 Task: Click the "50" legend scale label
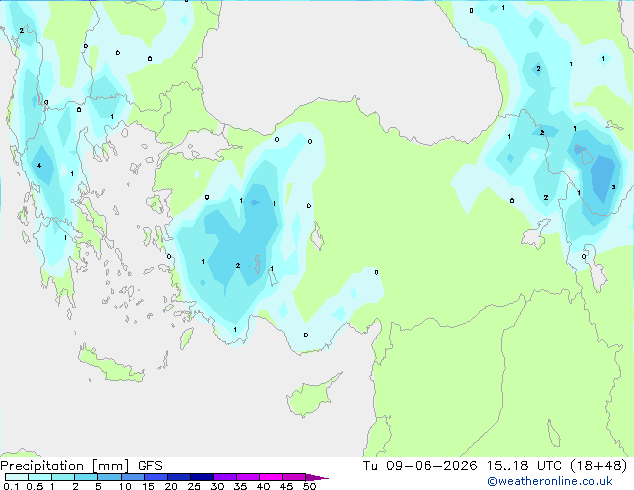(x=309, y=486)
